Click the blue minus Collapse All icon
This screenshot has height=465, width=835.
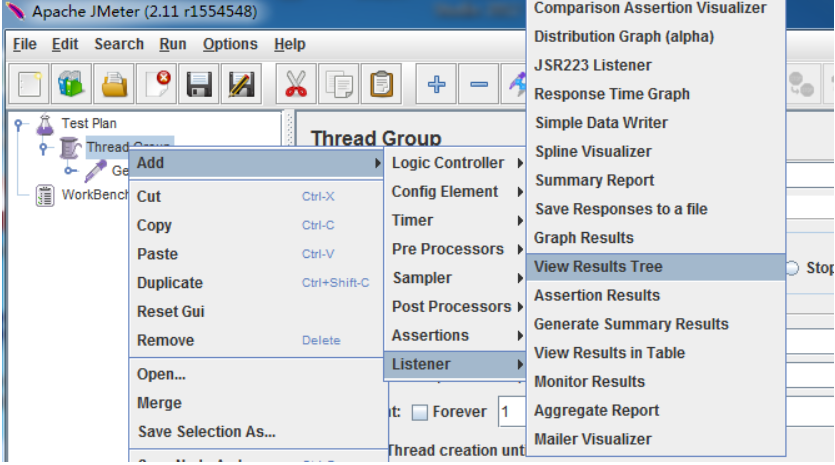[x=479, y=84]
